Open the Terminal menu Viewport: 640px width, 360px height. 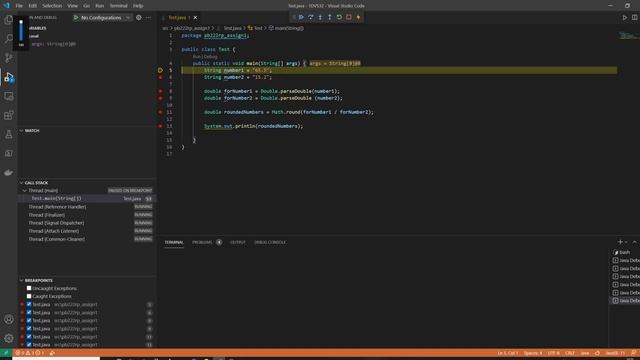pyautogui.click(x=118, y=6)
